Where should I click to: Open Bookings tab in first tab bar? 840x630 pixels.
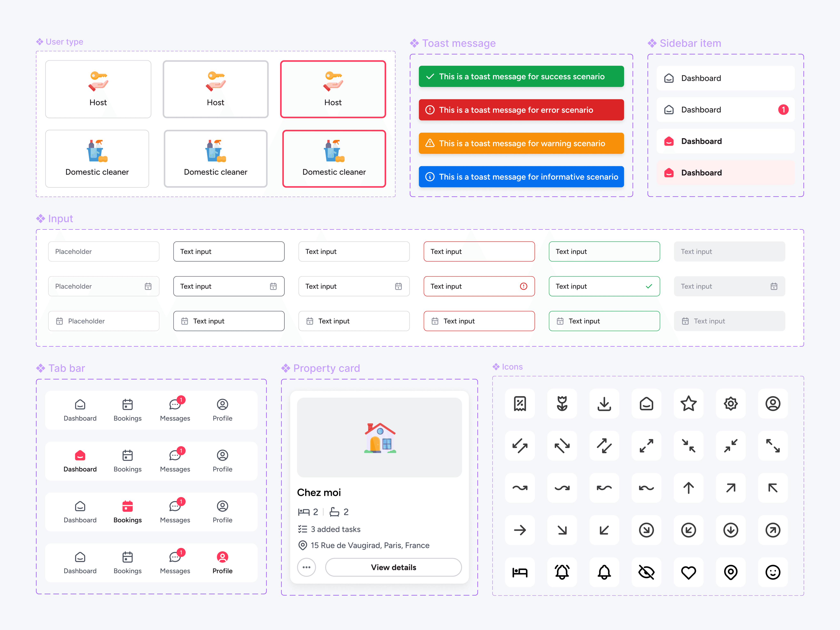click(128, 410)
